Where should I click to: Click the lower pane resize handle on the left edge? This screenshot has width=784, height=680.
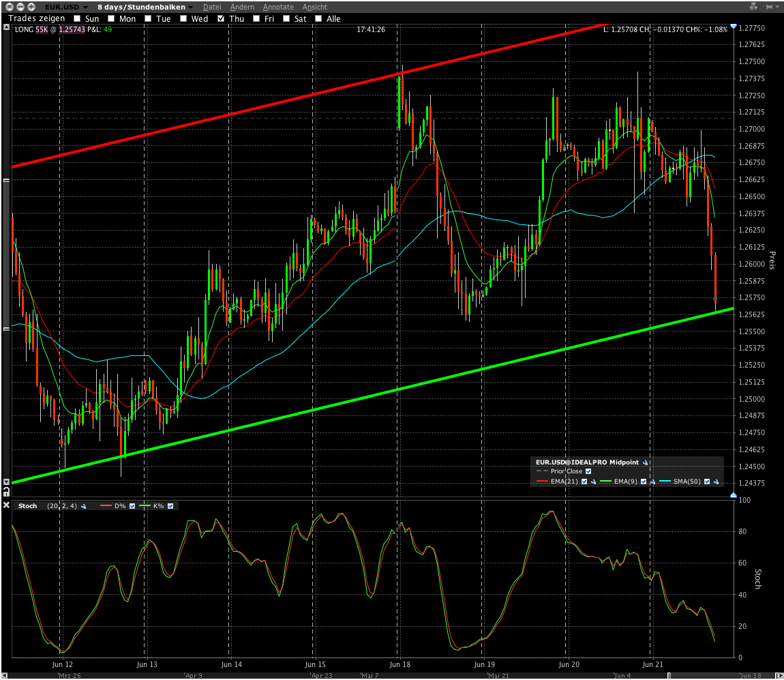pos(7,329)
